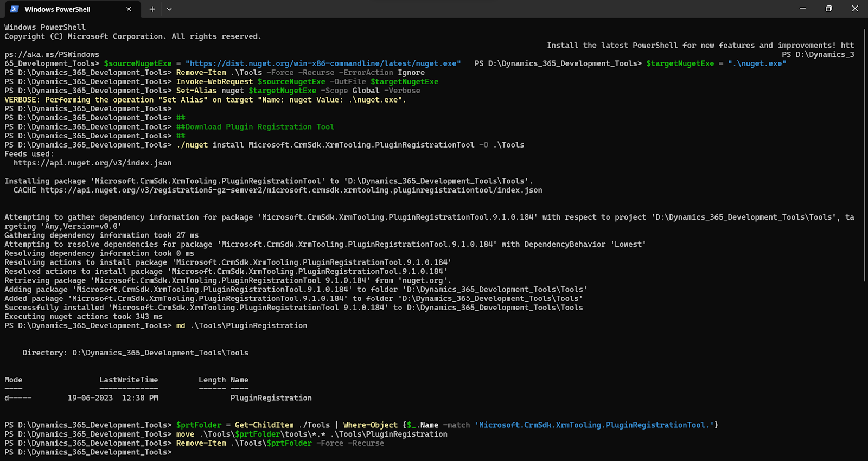Click the "Retrieving package" output line
Screen dimensions: 868x461
228,280
